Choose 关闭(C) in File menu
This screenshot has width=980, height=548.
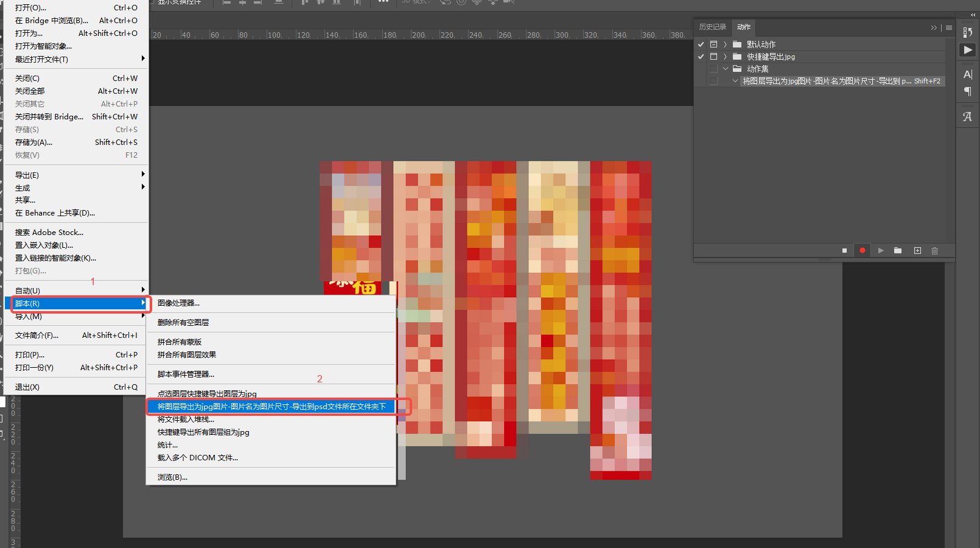(77, 78)
